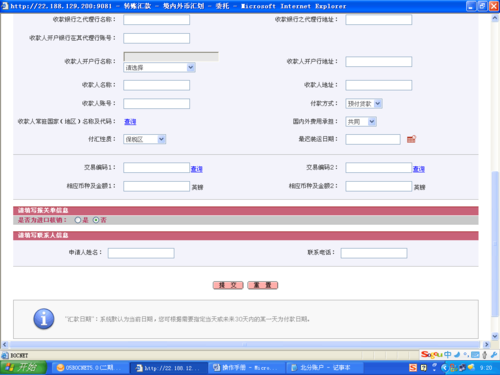Click the vertical scrollbar down arrow
500x375 pixels.
click(495, 336)
